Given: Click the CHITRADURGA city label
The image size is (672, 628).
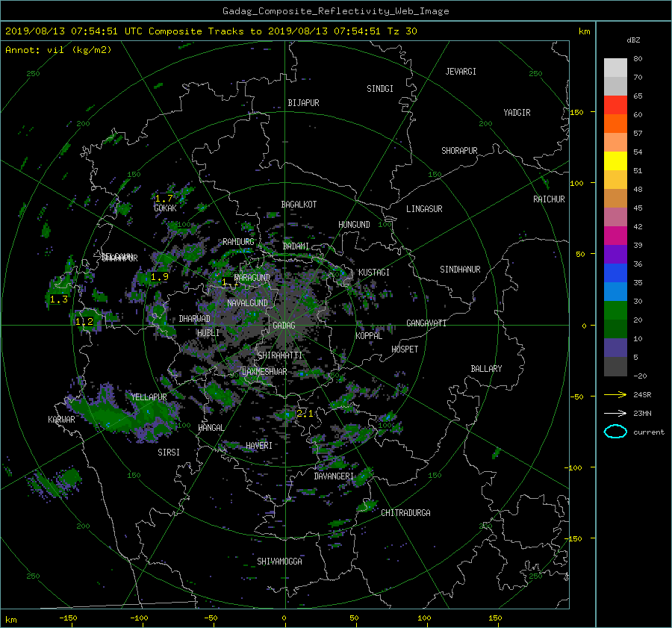Looking at the screenshot, I should (406, 513).
